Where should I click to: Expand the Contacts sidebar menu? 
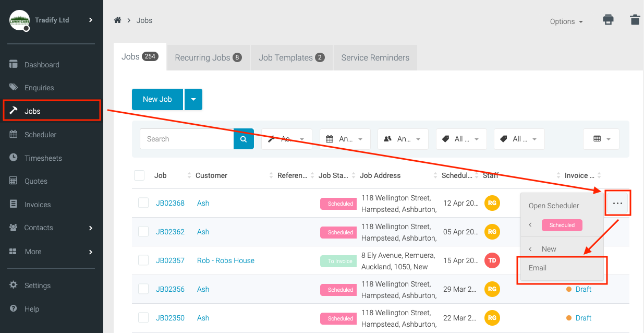[x=51, y=228]
